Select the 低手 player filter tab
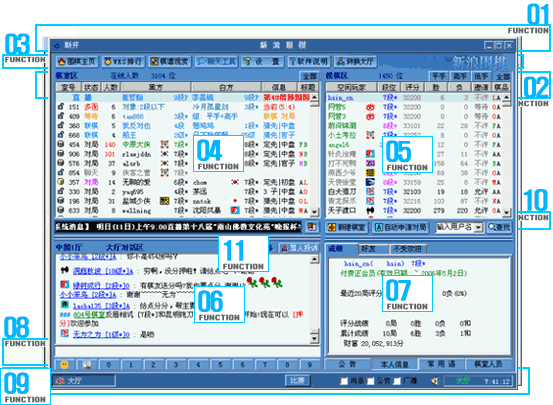This screenshot has height=405, width=553. click(481, 76)
